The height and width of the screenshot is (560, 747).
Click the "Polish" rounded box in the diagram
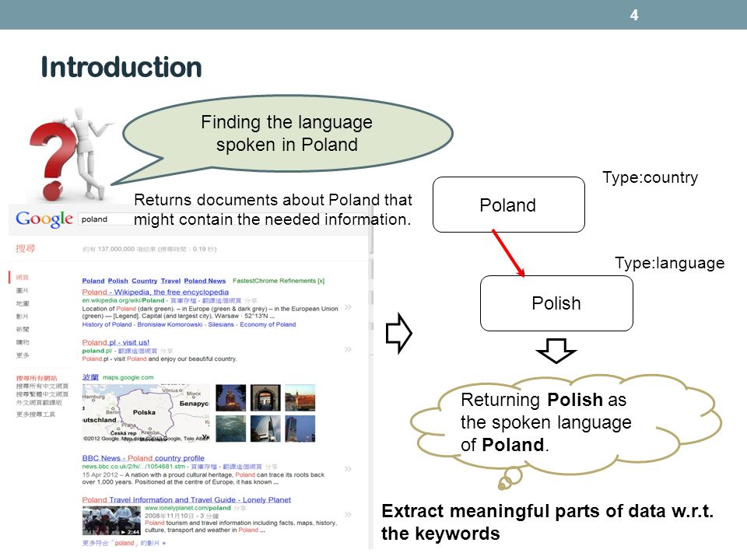[x=556, y=303]
